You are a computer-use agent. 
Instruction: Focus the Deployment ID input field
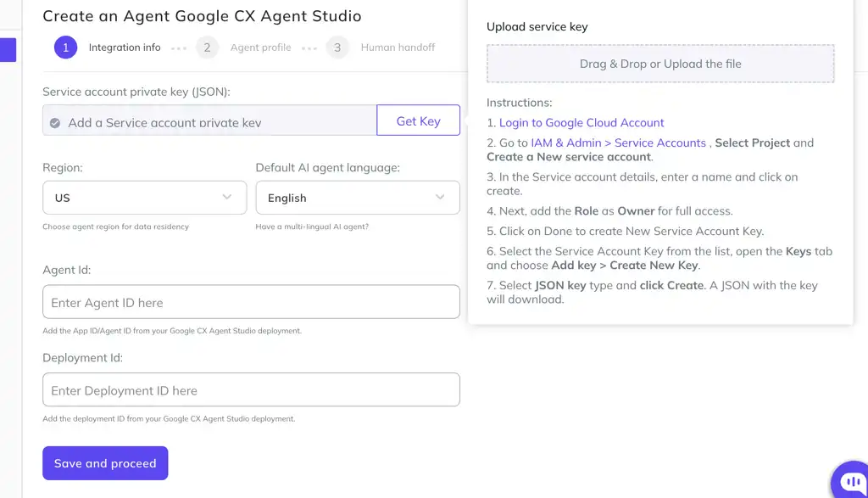click(x=251, y=390)
